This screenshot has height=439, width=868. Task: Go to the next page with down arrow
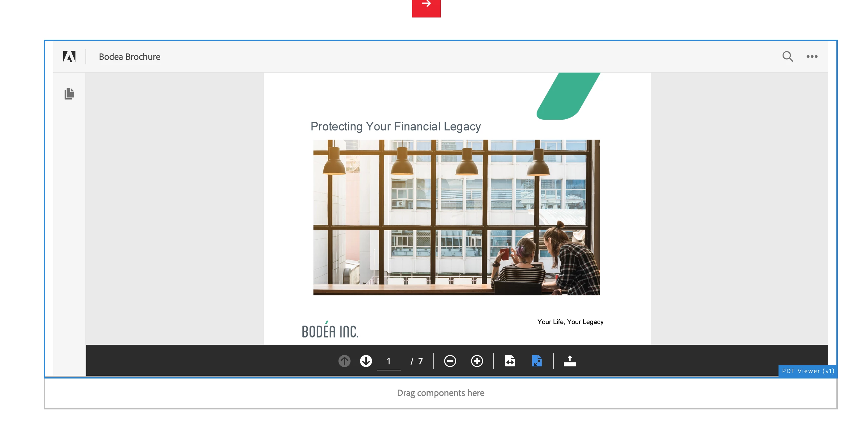[x=366, y=361]
